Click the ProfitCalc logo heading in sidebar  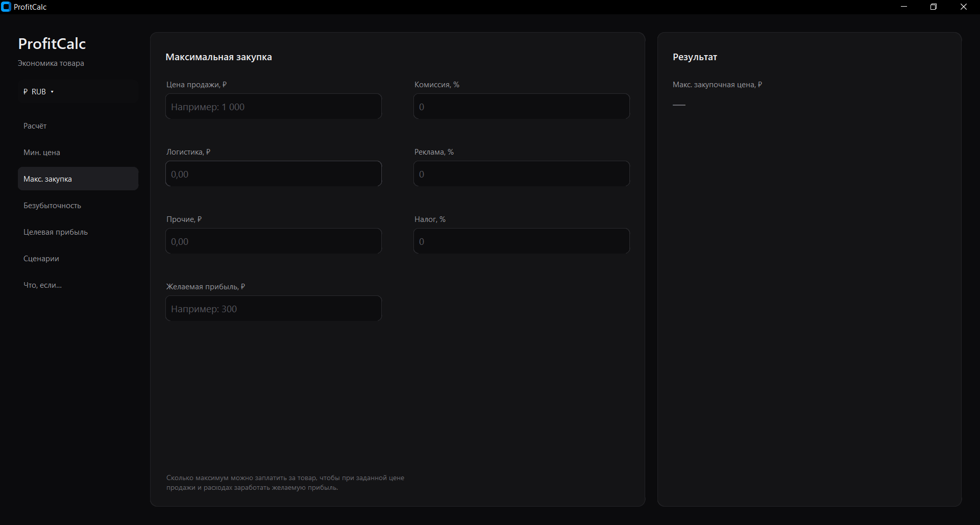tap(52, 44)
